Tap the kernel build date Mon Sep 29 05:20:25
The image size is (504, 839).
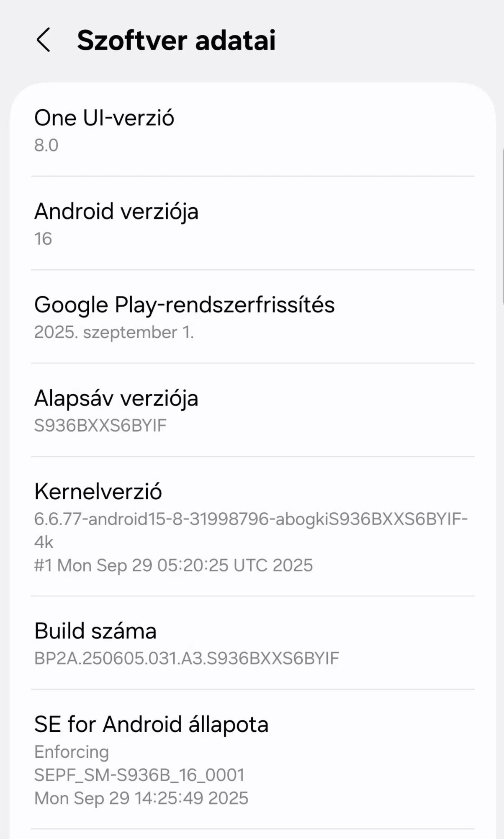point(173,565)
